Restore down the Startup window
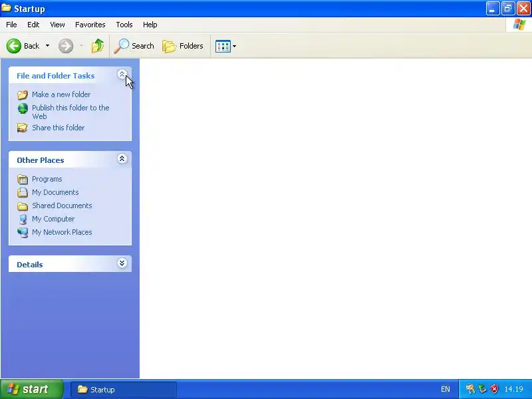The height and width of the screenshot is (399, 532). (x=508, y=9)
